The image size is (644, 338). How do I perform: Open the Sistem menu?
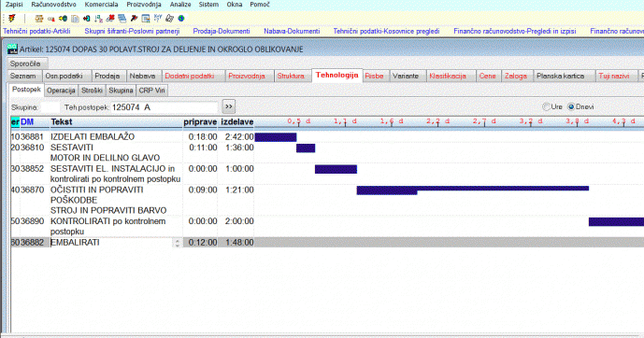pos(208,5)
